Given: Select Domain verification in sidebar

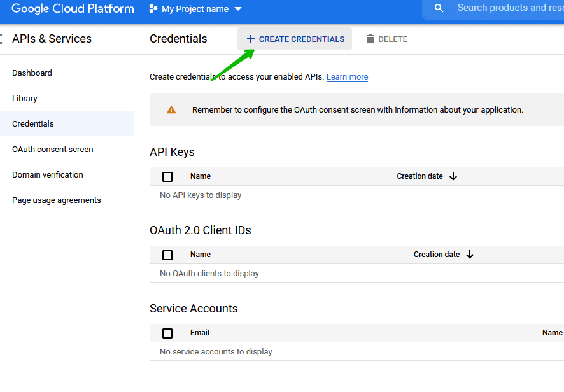Looking at the screenshot, I should (48, 175).
